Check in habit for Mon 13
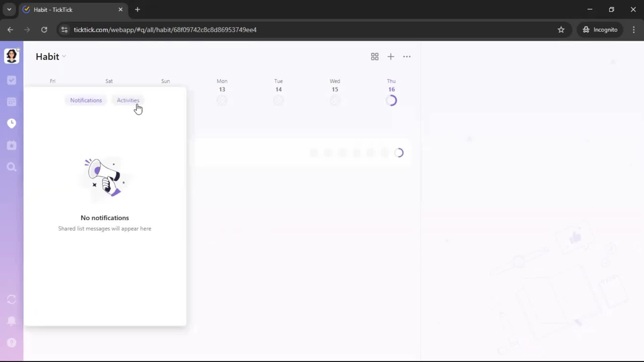This screenshot has height=362, width=644. click(222, 100)
